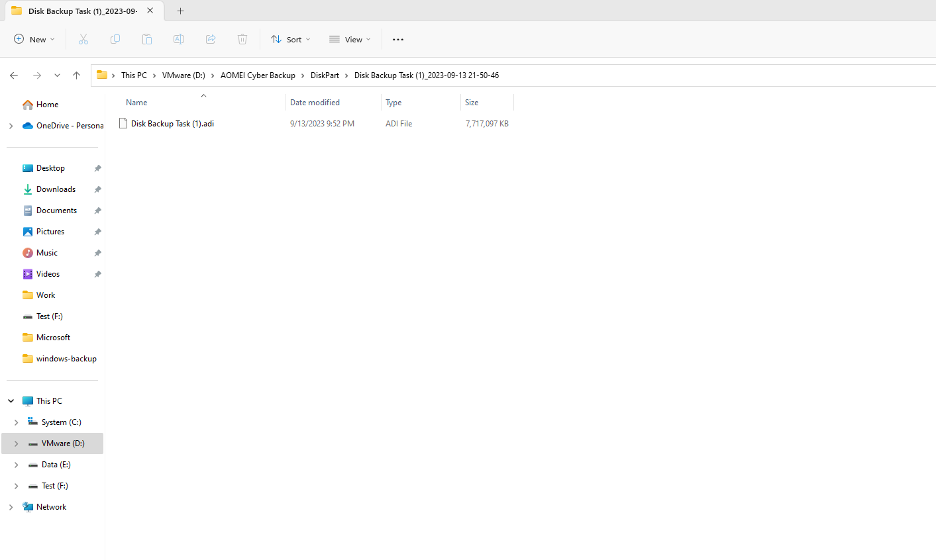Expand the System (C:) tree node
936x560 pixels.
[x=17, y=422]
